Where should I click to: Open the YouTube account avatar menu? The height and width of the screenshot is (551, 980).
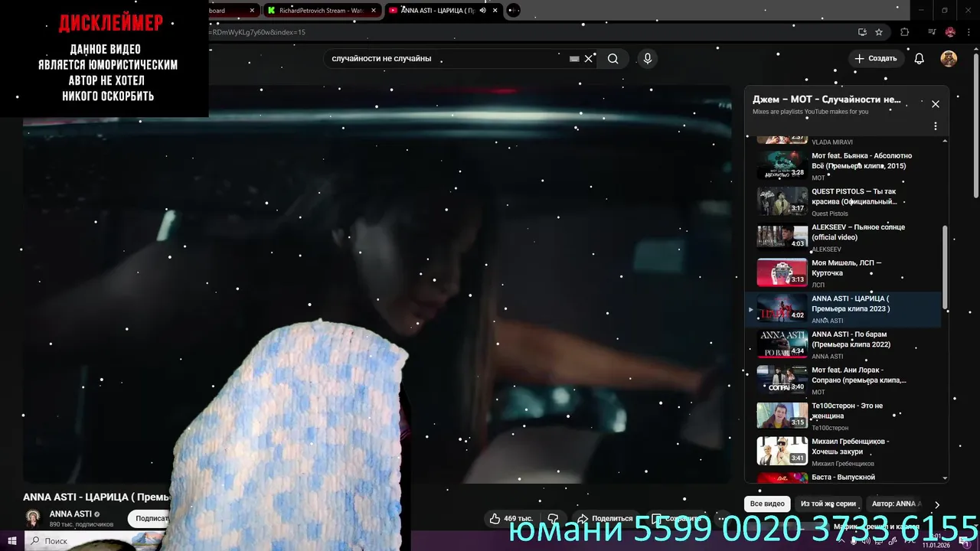(949, 59)
